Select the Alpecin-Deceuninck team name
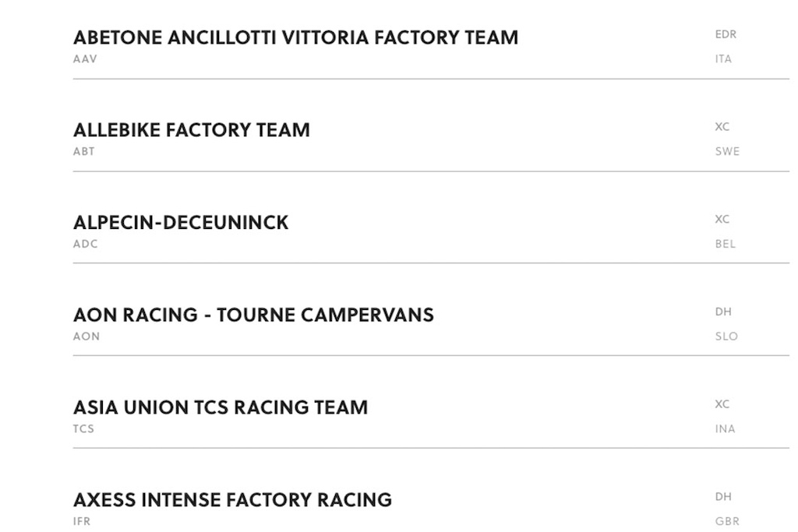798x532 pixels. [181, 223]
